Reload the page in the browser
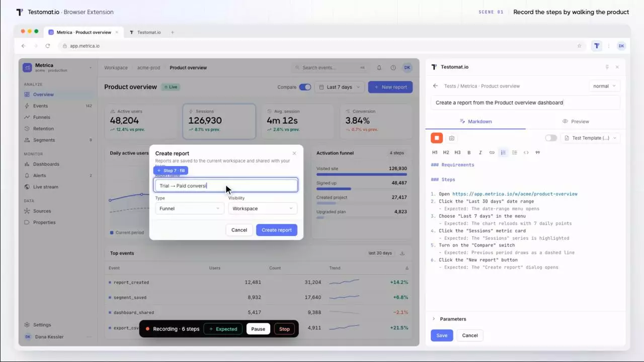 pyautogui.click(x=48, y=46)
